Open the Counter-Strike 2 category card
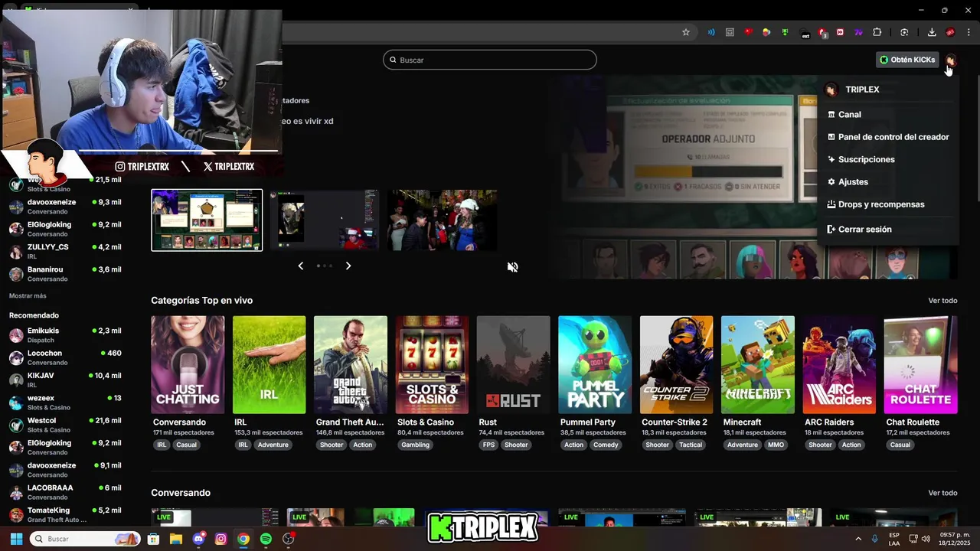 coord(676,365)
